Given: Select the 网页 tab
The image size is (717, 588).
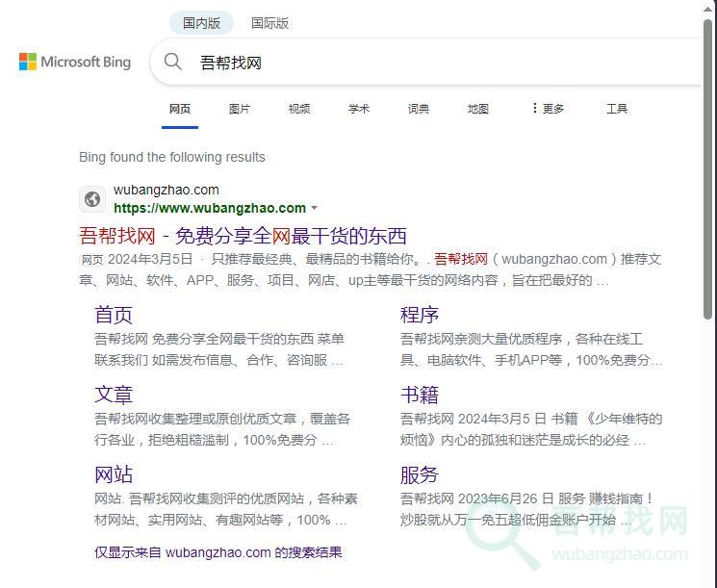Looking at the screenshot, I should point(180,109).
